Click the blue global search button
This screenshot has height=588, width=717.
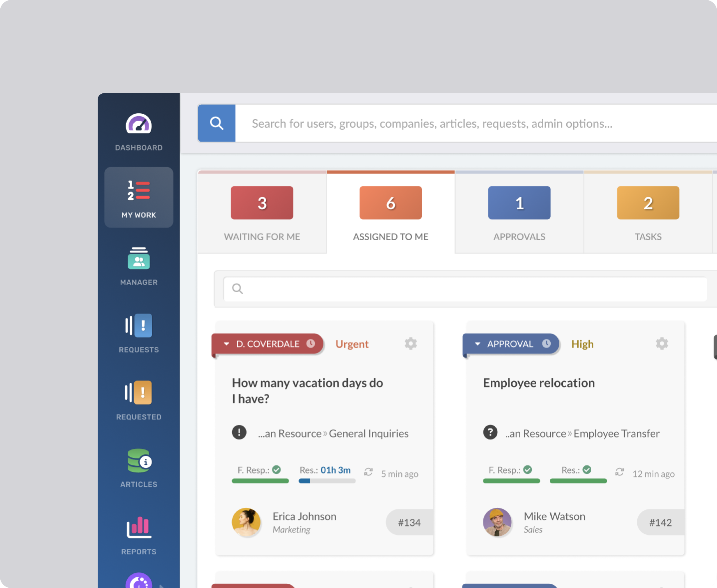[x=217, y=123]
